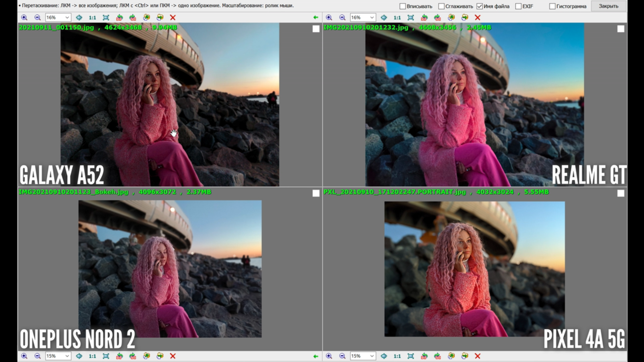
Task: Enable the EXIF checkbox
Action: [x=518, y=6]
